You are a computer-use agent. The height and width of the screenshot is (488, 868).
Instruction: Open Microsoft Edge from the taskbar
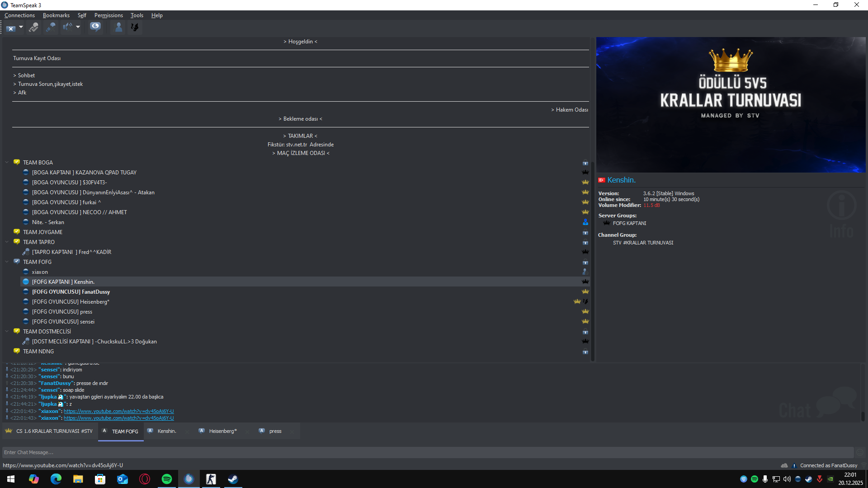click(56, 479)
